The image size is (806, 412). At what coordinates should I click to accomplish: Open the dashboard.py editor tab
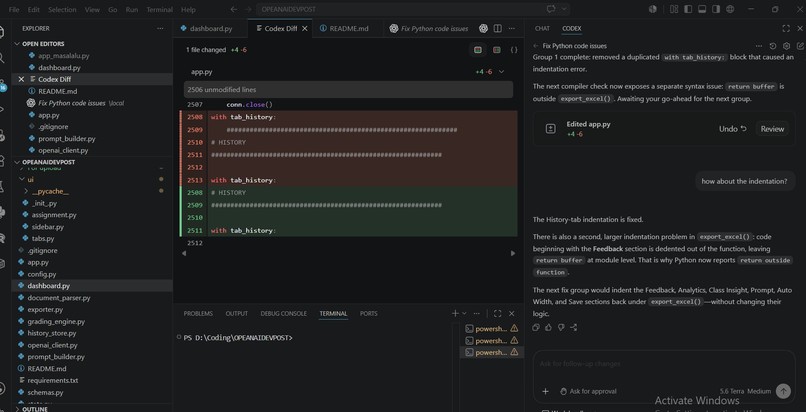pos(210,29)
